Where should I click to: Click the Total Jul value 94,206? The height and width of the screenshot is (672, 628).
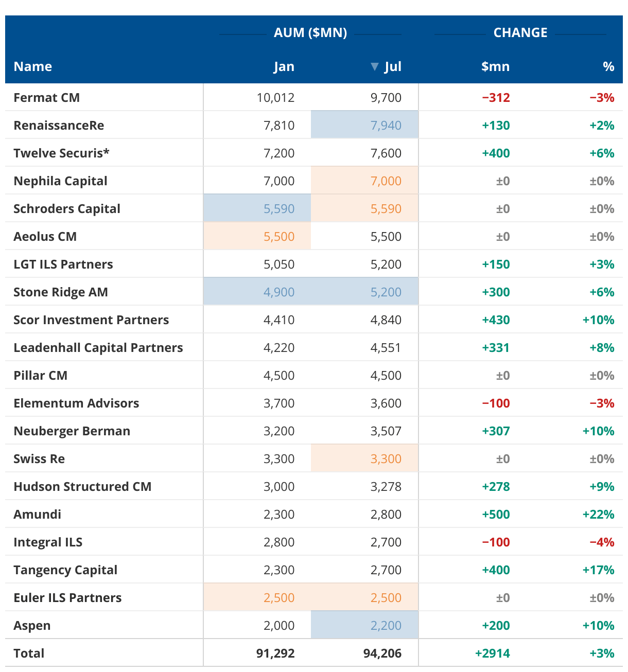click(x=382, y=653)
